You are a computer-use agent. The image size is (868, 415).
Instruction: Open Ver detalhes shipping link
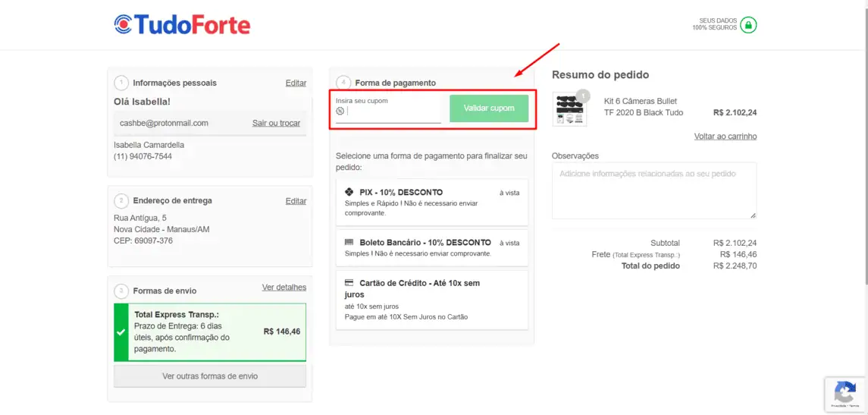(x=284, y=288)
